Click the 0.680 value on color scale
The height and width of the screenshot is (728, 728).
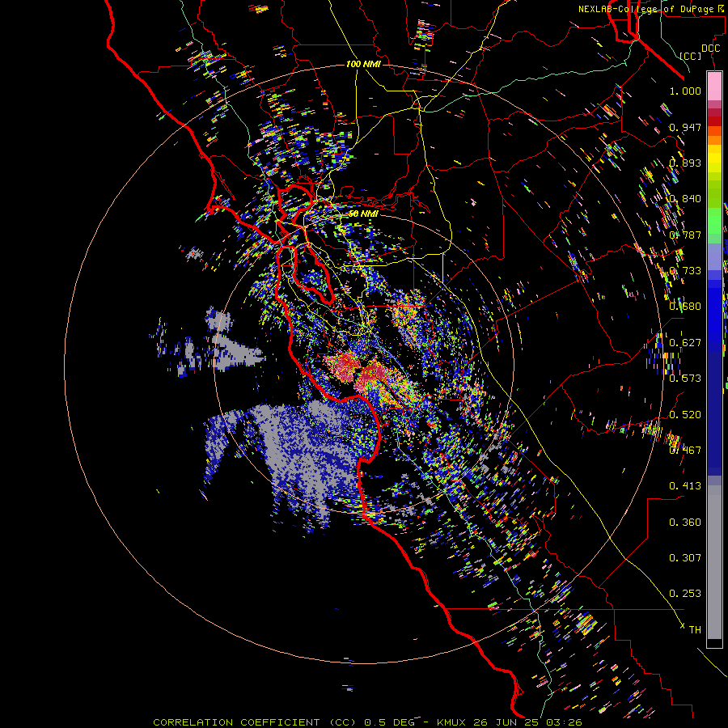tap(685, 307)
